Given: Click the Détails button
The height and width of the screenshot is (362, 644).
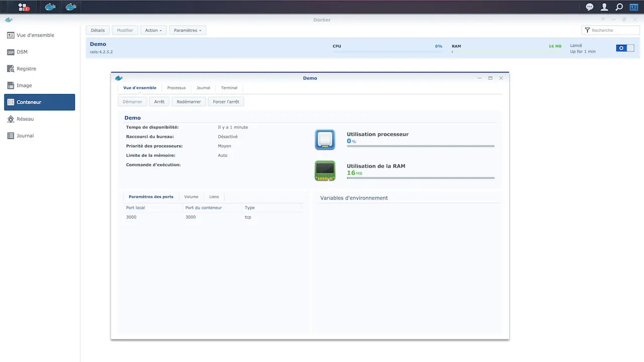Looking at the screenshot, I should [x=98, y=30].
